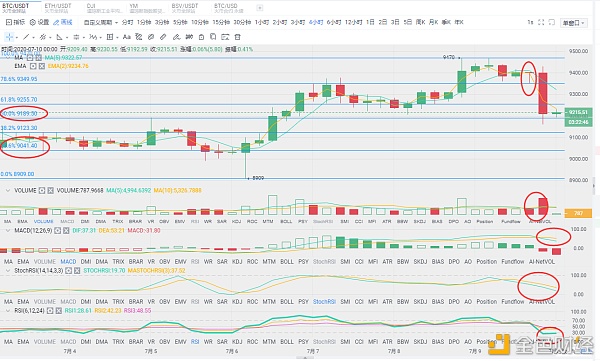Toggle the 画线 draw line button
600x361 pixels.
pos(63,22)
